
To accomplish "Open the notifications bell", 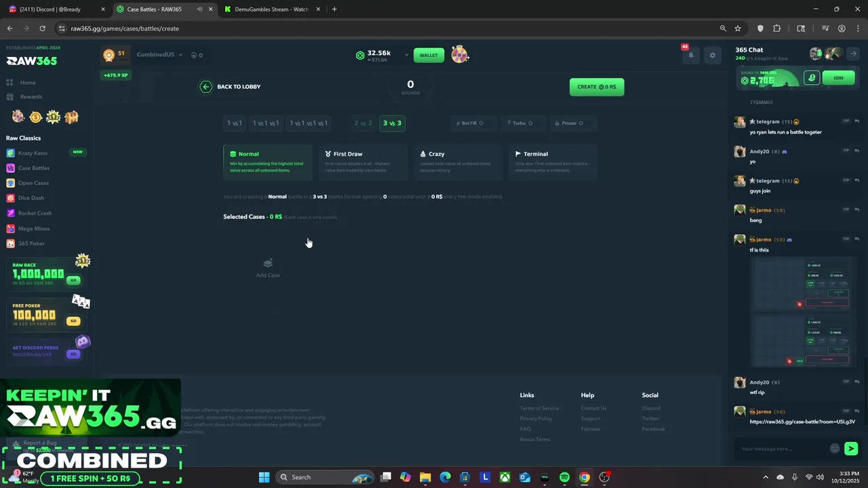I will point(691,56).
